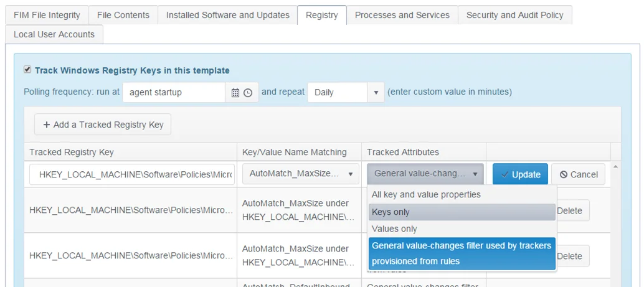
Task: Open the clock time picker icon
Action: point(248,93)
